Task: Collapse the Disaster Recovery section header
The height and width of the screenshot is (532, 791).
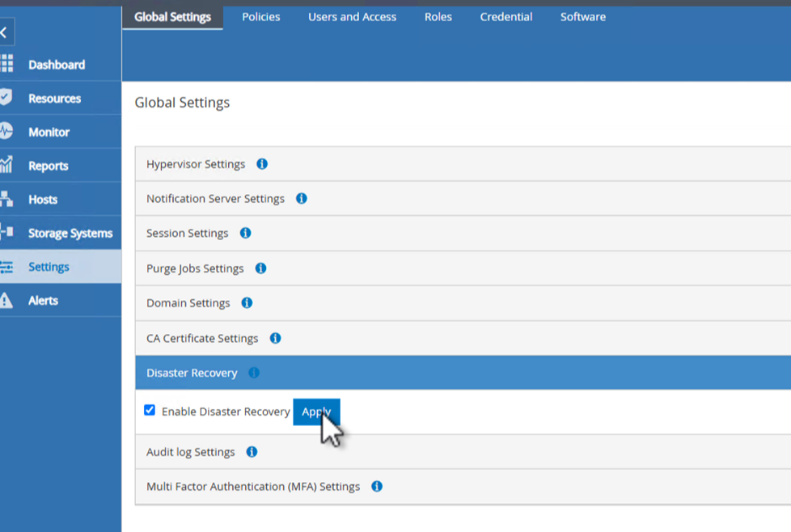Action: click(x=192, y=373)
